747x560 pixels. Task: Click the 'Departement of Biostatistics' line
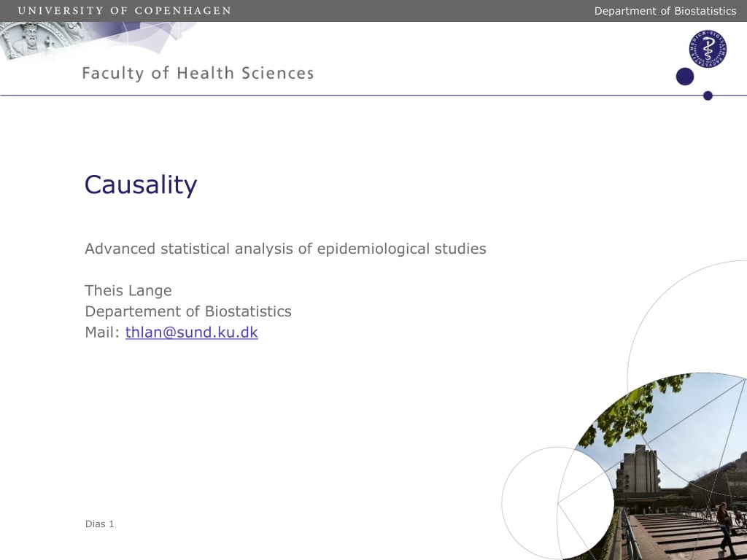click(188, 311)
